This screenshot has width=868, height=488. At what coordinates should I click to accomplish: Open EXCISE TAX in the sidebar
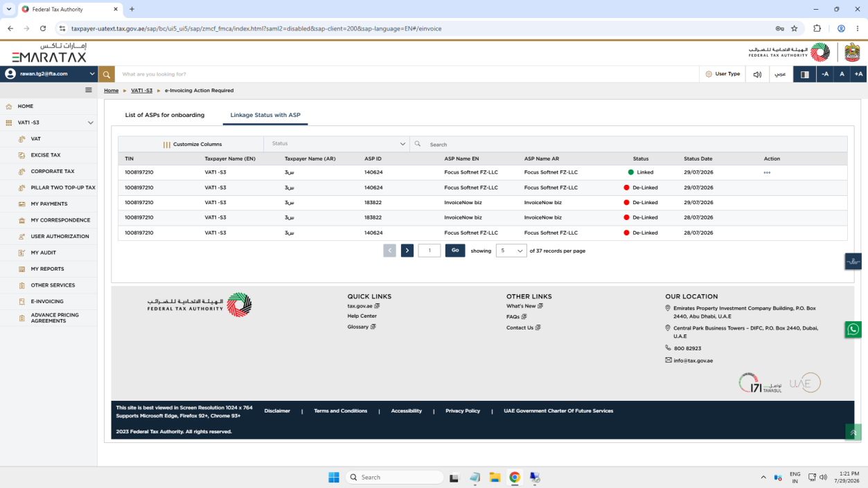(46, 155)
